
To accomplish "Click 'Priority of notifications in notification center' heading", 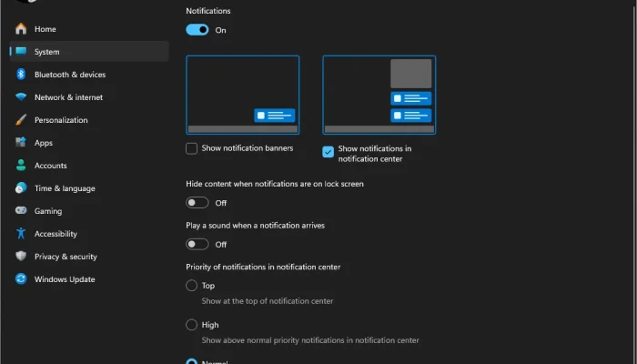I will pyautogui.click(x=263, y=267).
